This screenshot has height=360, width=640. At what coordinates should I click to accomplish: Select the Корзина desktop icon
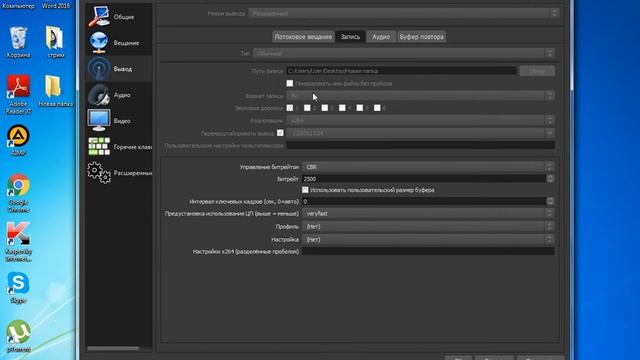point(18,42)
